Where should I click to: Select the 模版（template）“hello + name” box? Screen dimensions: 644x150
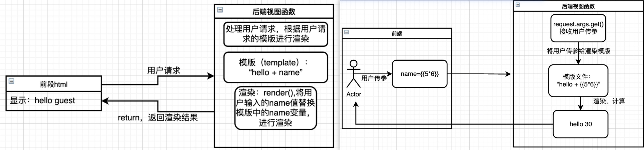[x=275, y=67]
